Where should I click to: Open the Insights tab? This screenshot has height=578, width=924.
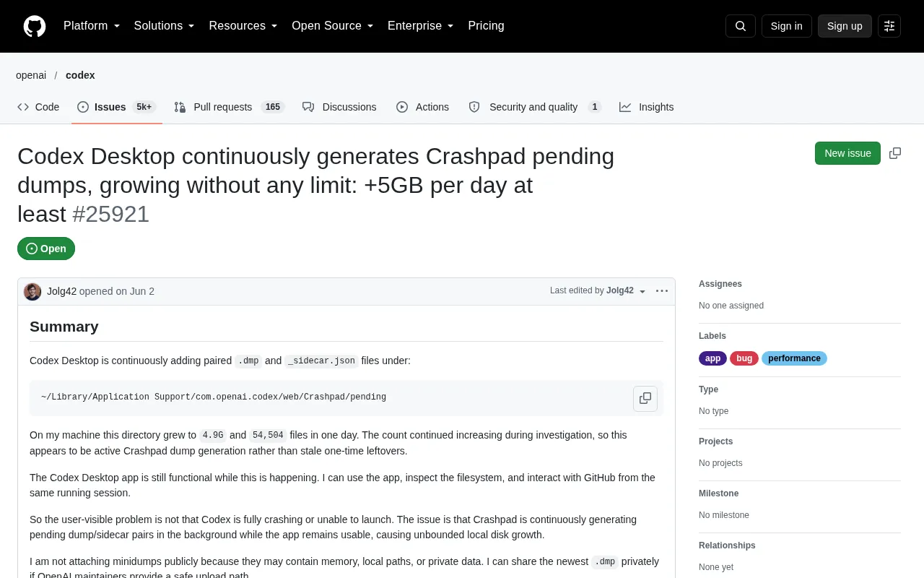(647, 107)
